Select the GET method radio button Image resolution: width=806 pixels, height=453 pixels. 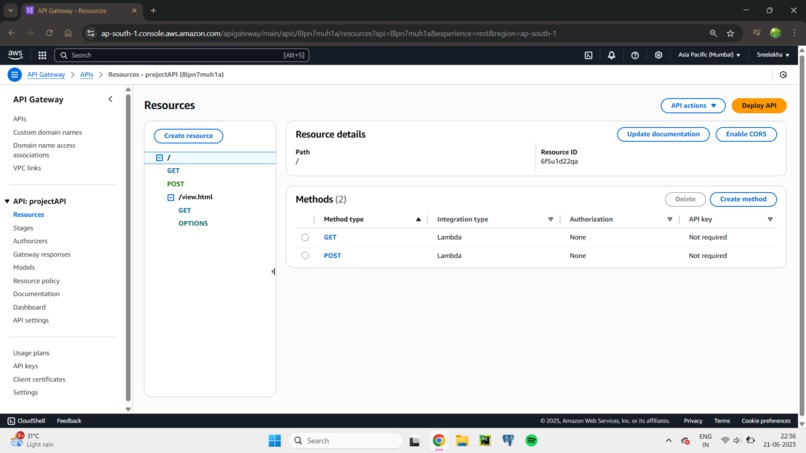click(305, 238)
